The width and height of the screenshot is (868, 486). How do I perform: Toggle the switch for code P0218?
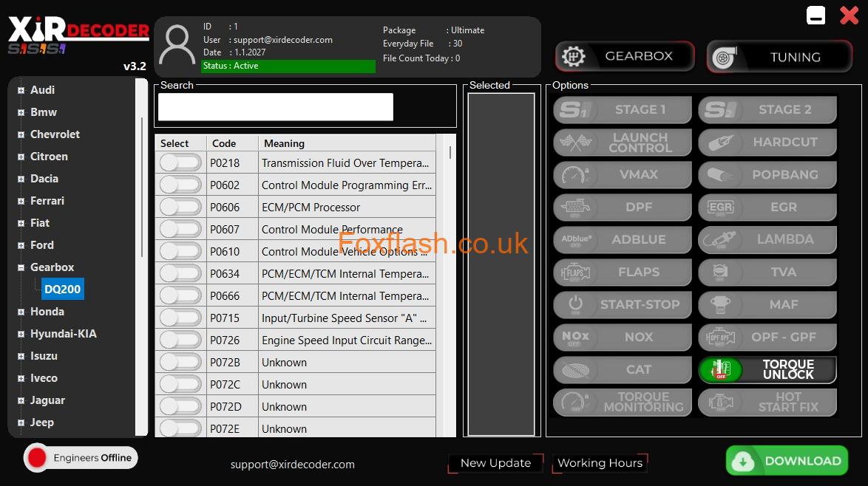tap(180, 163)
